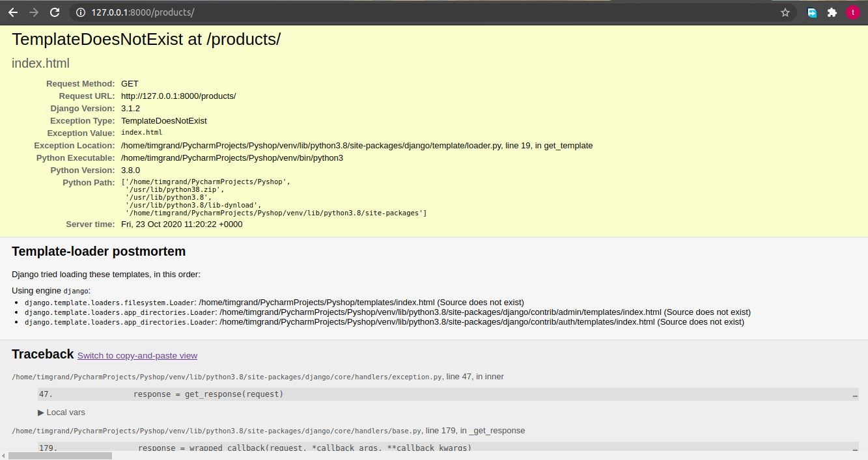Click the Template-loader postmortem heading
Image resolution: width=868 pixels, height=460 pixels.
(98, 252)
